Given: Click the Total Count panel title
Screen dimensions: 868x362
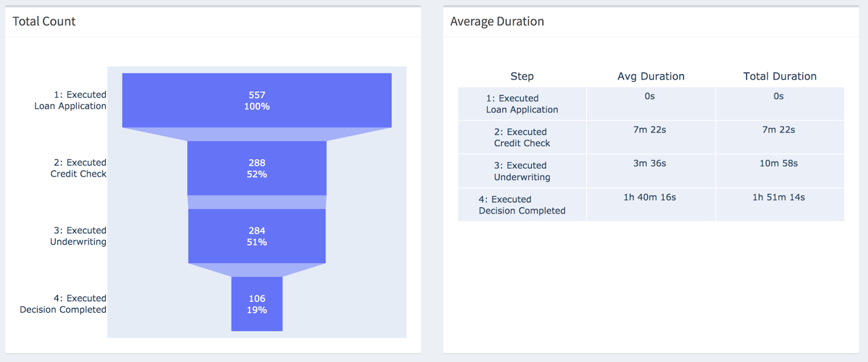Looking at the screenshot, I should 44,22.
